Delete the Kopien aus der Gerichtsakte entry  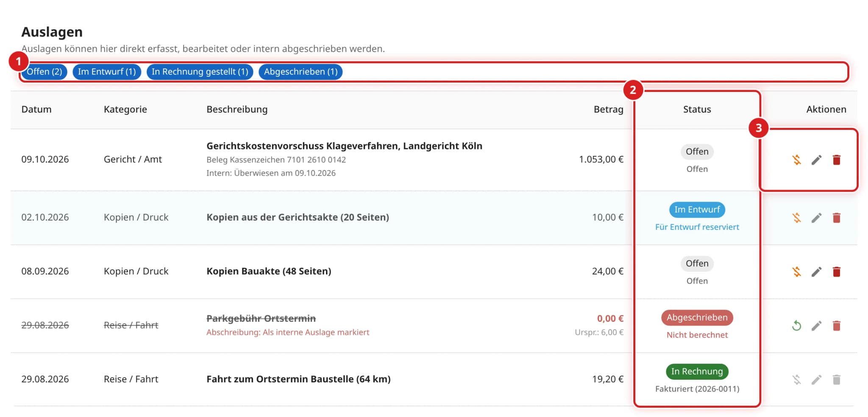(837, 218)
